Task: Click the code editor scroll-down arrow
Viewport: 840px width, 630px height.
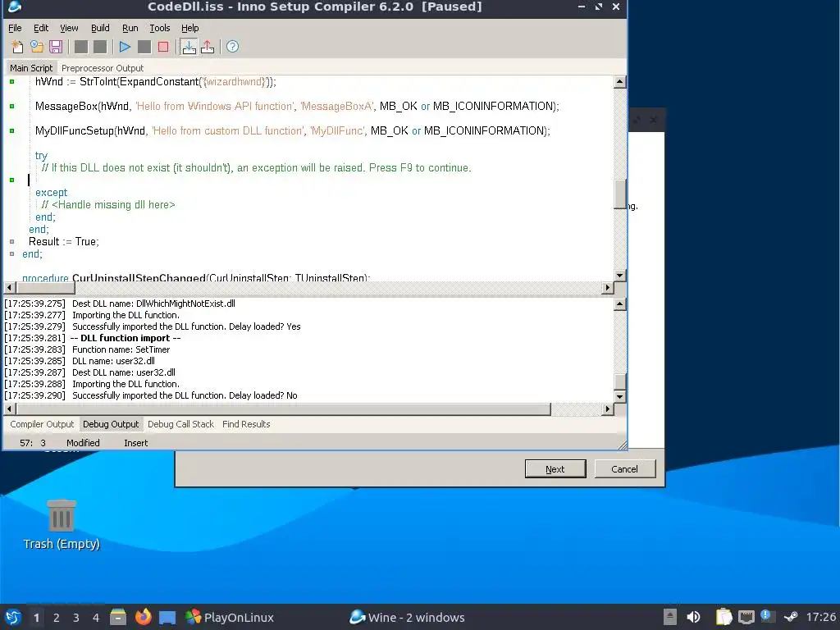Action: pos(620,276)
